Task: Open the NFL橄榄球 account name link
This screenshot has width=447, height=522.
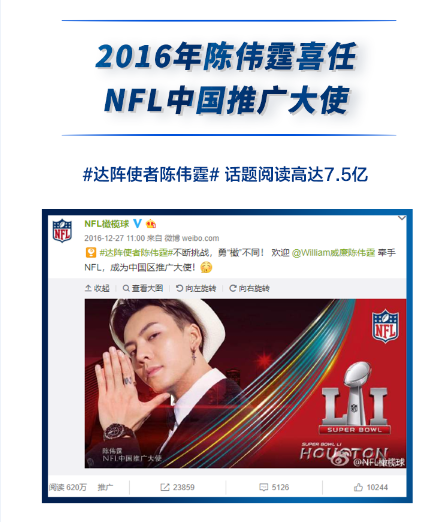Action: click(x=106, y=224)
